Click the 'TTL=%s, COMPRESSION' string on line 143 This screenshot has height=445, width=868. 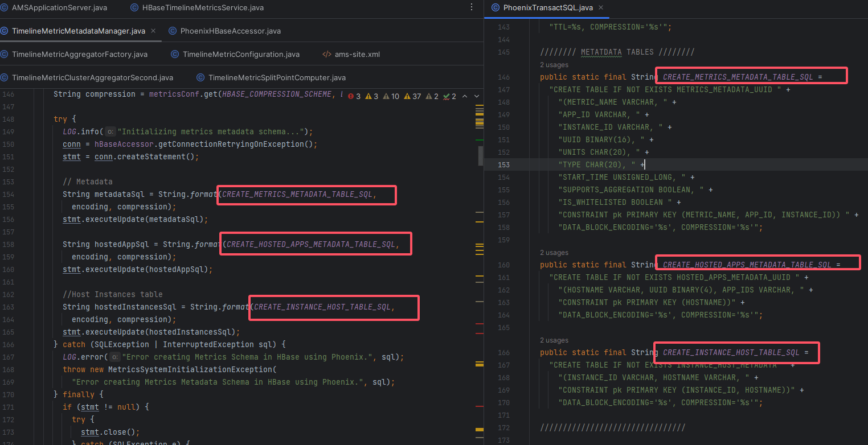click(608, 27)
